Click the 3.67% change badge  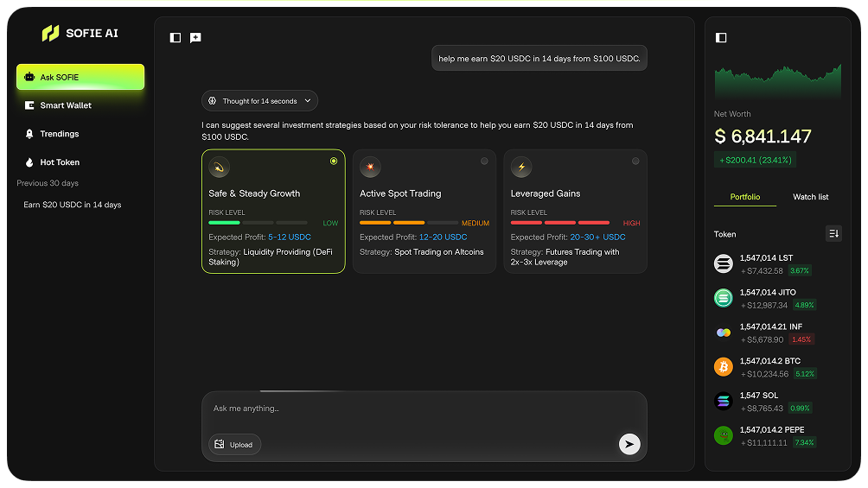point(800,270)
